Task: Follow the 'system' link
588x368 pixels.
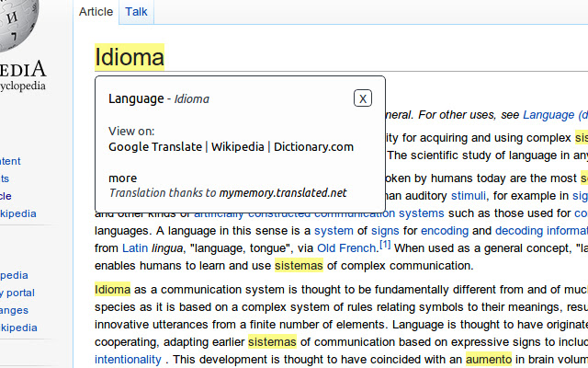Action: click(x=334, y=231)
